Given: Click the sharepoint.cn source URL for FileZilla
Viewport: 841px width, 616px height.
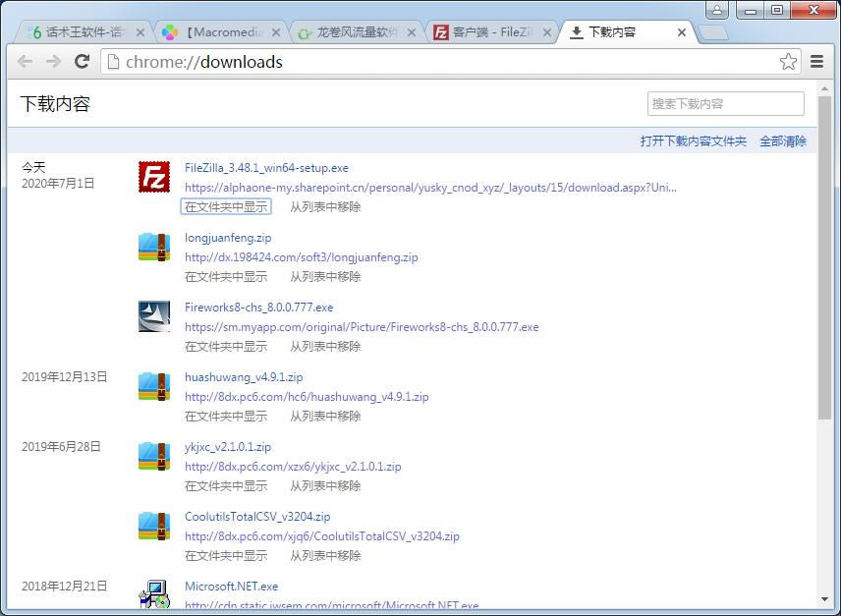Looking at the screenshot, I should [x=430, y=188].
